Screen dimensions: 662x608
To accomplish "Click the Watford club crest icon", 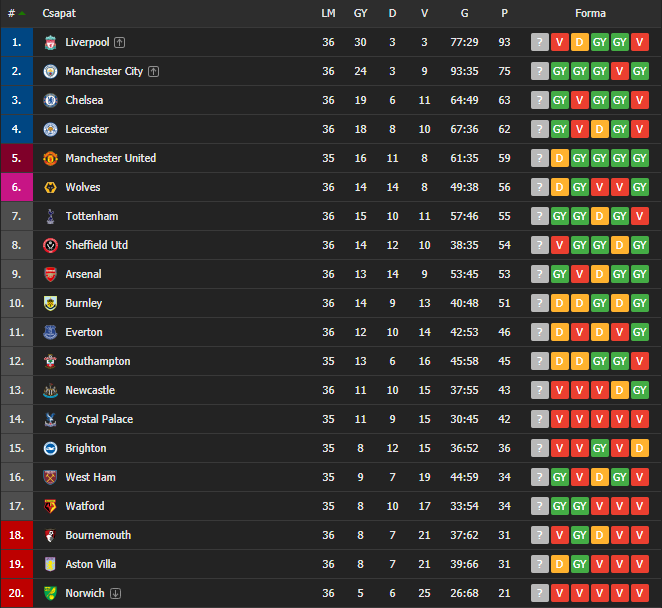I will point(50,506).
